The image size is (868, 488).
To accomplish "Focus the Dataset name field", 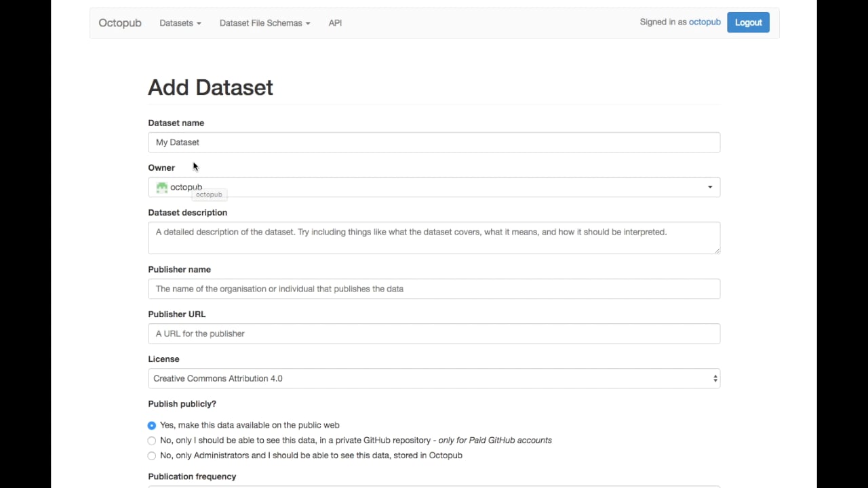I will [x=434, y=142].
